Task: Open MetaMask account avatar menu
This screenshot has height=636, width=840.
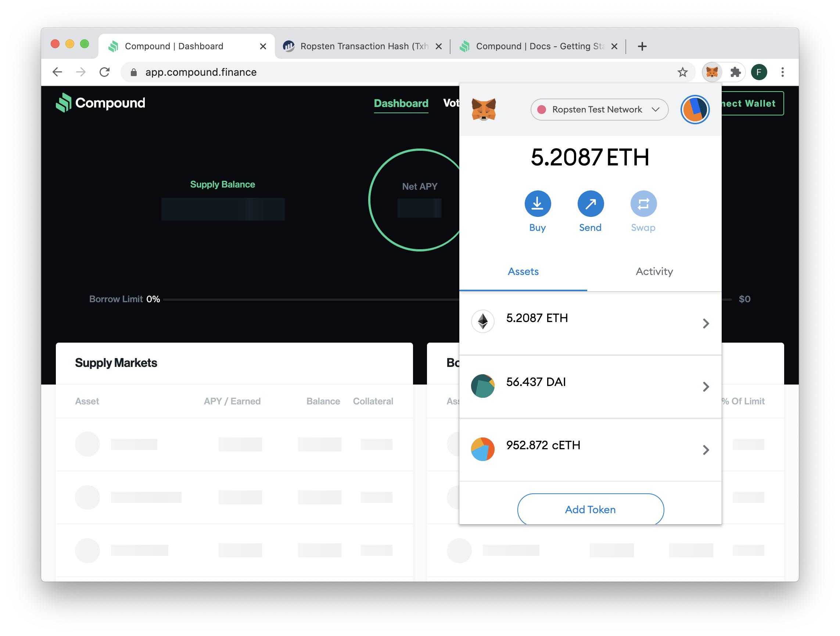Action: pyautogui.click(x=694, y=110)
